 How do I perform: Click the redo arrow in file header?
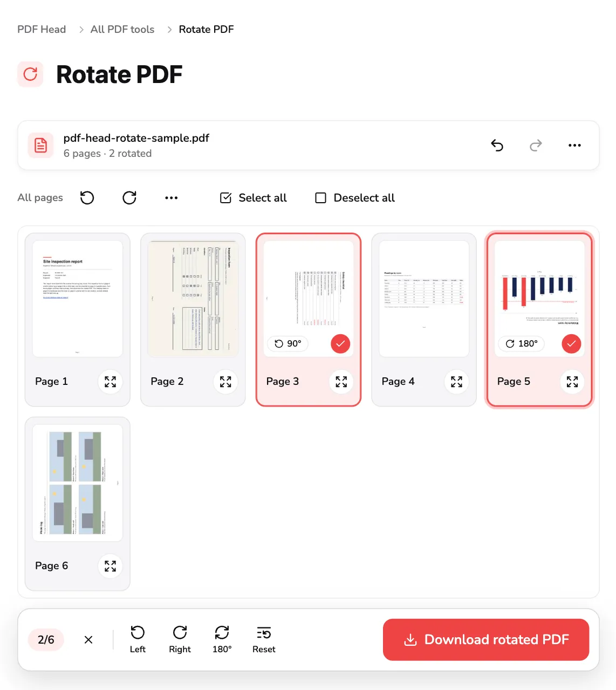pos(536,145)
